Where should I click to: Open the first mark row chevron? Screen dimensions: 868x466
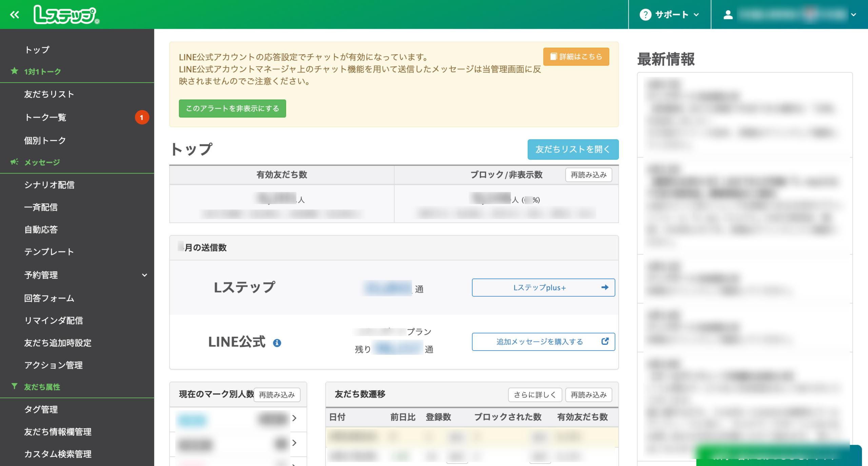(294, 418)
